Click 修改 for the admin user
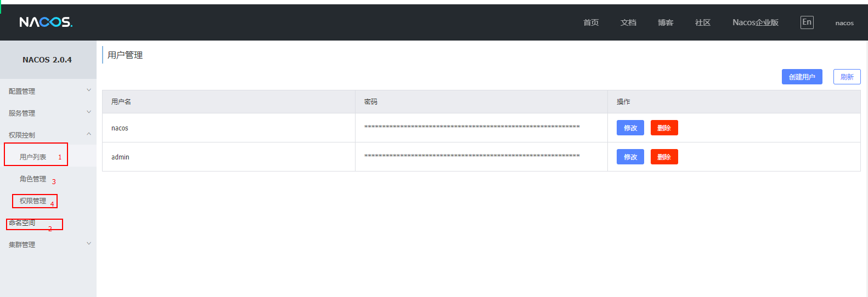Screen dimensions: 868x297 click(x=630, y=157)
